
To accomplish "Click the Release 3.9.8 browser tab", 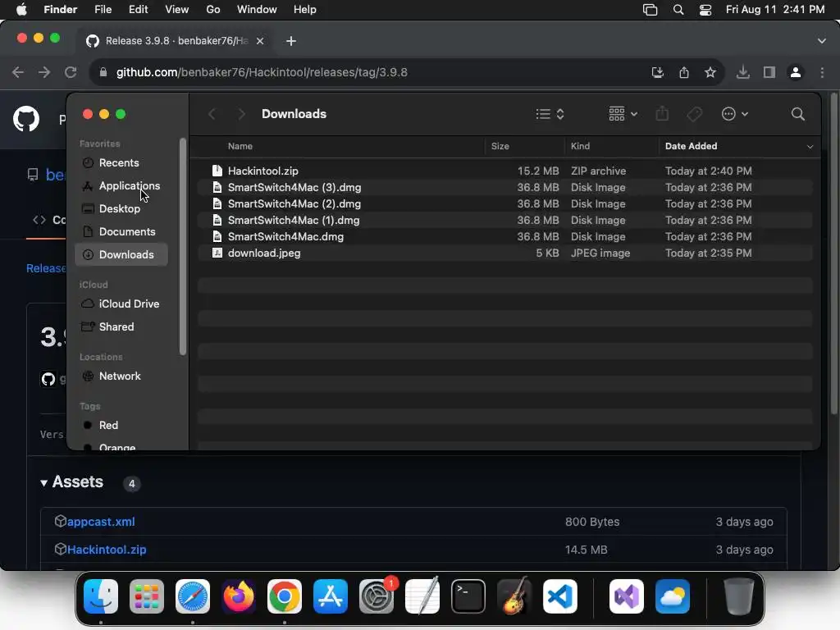I will 175,41.
